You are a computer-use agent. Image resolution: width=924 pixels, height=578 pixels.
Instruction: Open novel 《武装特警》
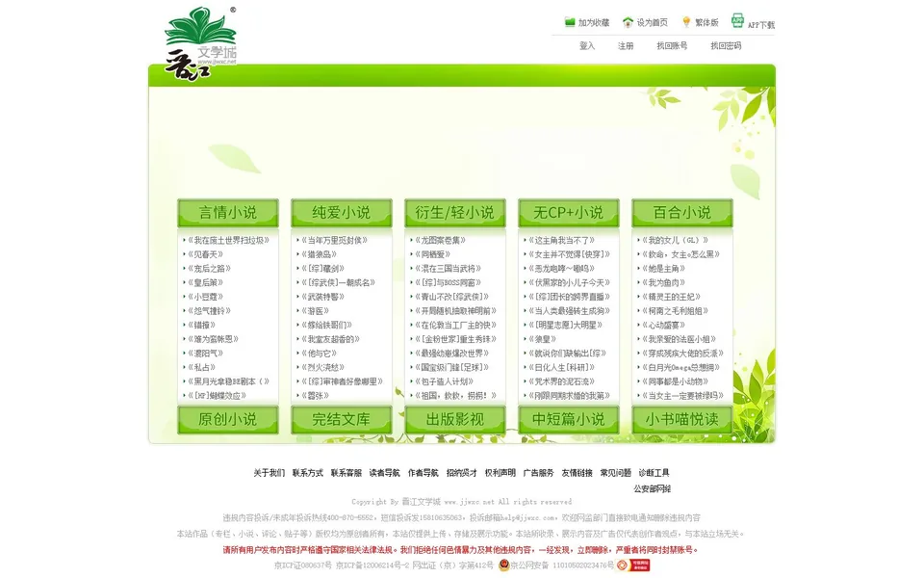[323, 297]
